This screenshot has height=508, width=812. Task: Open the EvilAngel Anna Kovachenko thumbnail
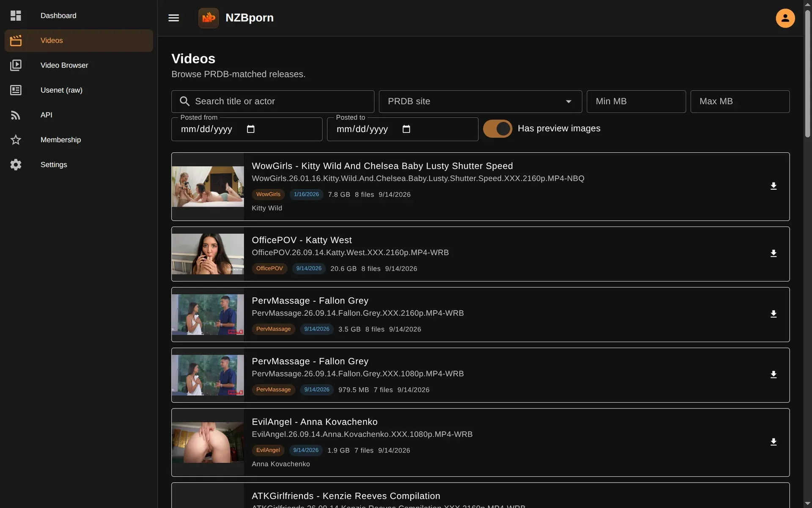(x=208, y=442)
